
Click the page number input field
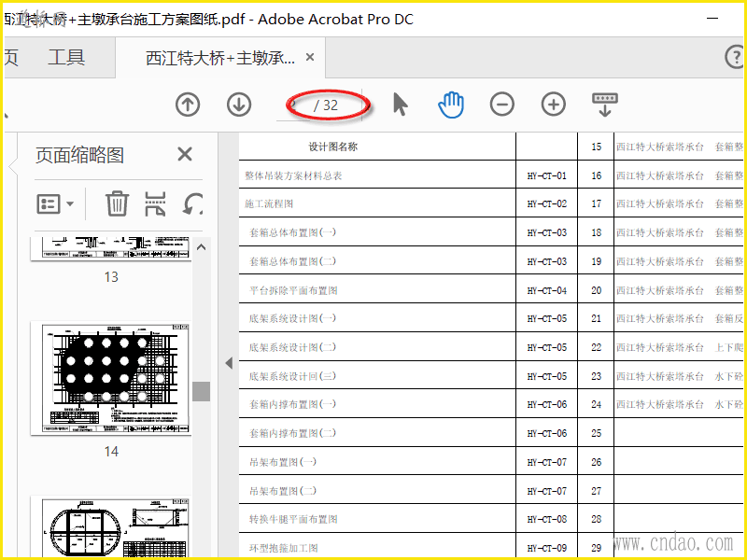(293, 105)
